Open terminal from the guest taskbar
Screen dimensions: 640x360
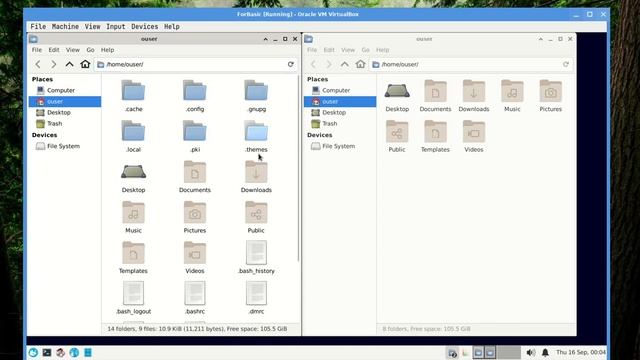[x=47, y=352]
